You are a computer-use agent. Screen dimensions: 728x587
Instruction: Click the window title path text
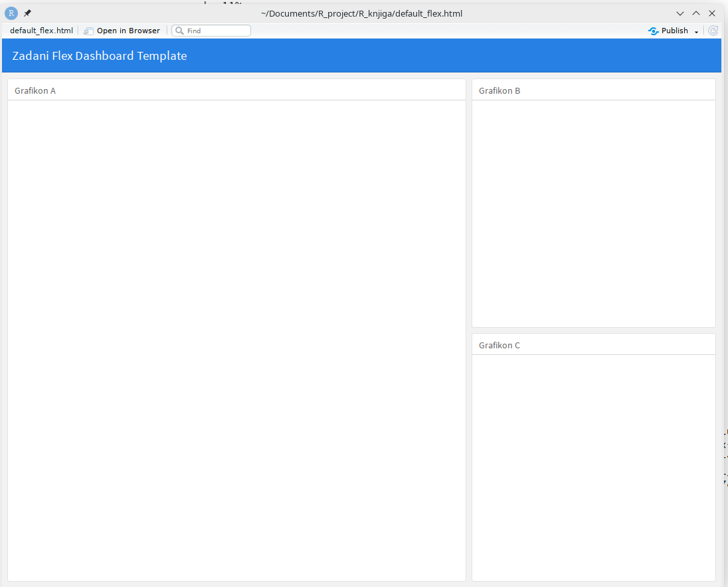[361, 13]
